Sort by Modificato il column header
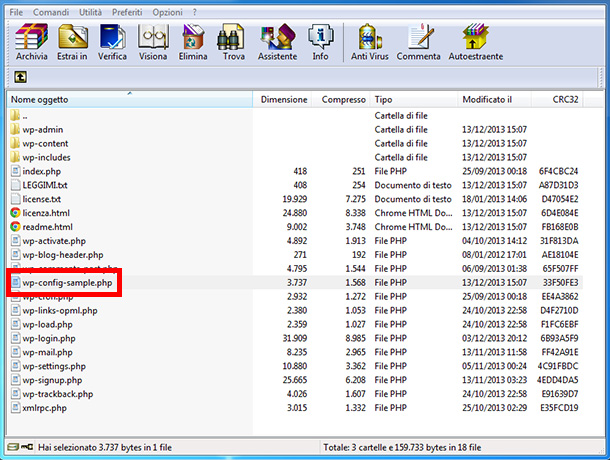This screenshot has width=610, height=460. 495,100
